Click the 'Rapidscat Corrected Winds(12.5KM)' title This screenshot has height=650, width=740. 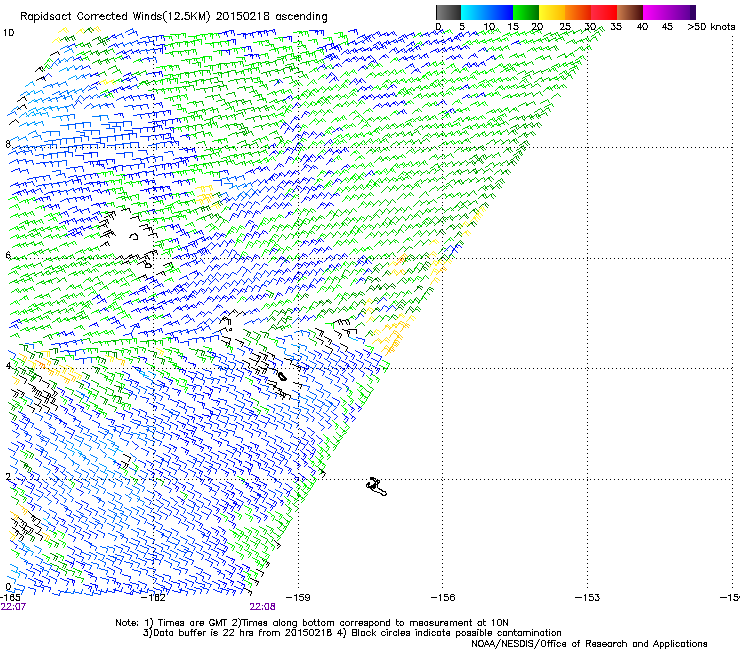tap(115, 17)
